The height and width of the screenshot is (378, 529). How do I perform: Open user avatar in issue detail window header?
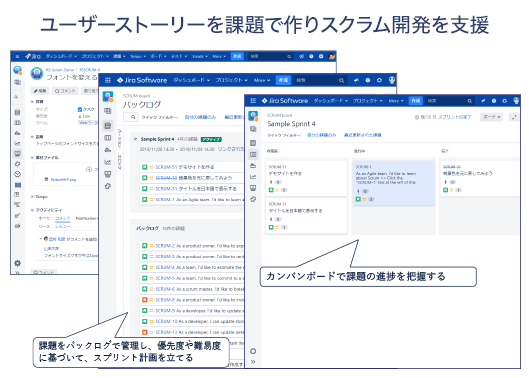click(x=332, y=56)
